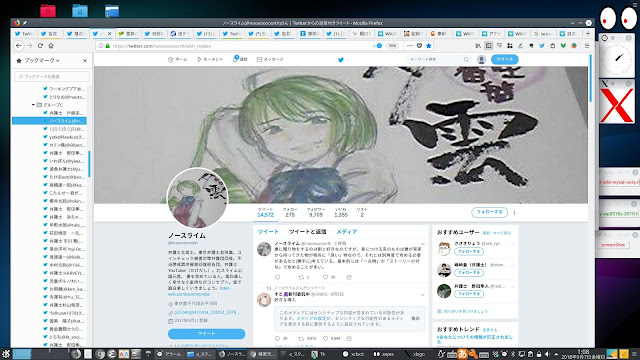Click the orange round extension icon in the toolbar
640x360 pixels.
click(574, 46)
